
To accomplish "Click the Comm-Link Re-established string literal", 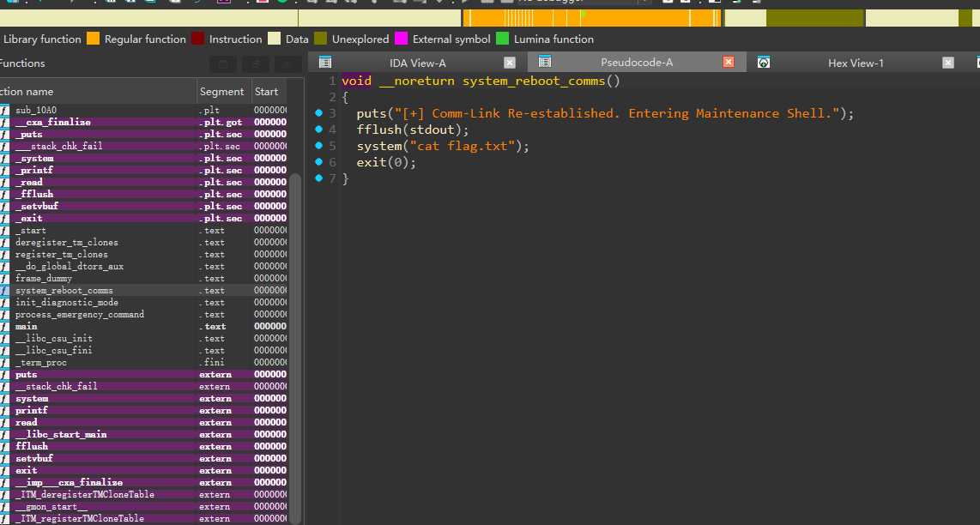I will point(618,114).
